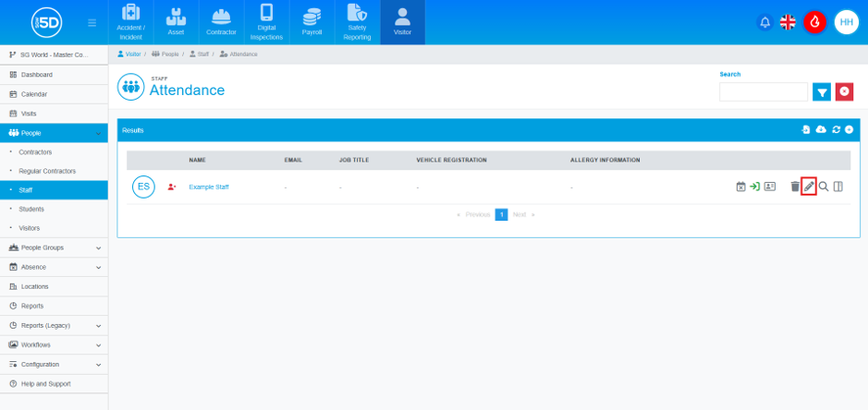Select the Visitor module in top bar
Image resolution: width=868 pixels, height=410 pixels.
(402, 22)
